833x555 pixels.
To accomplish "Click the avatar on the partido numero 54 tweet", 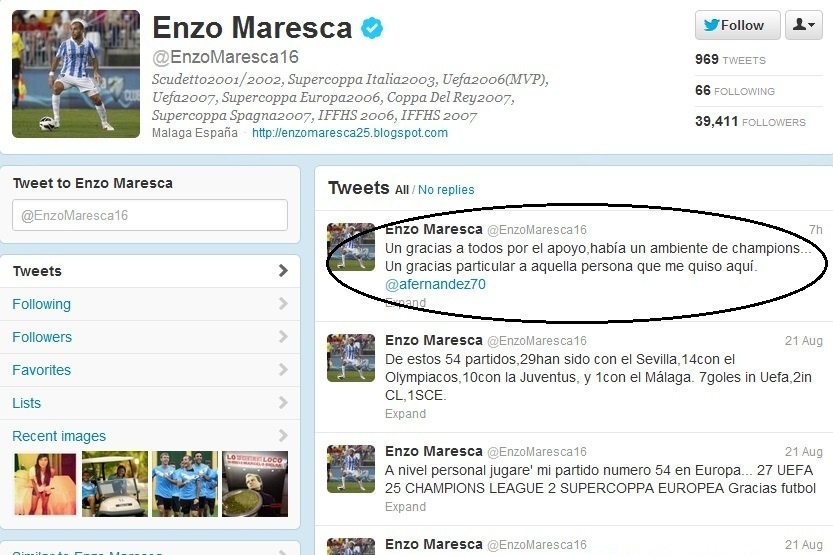I will 351,468.
